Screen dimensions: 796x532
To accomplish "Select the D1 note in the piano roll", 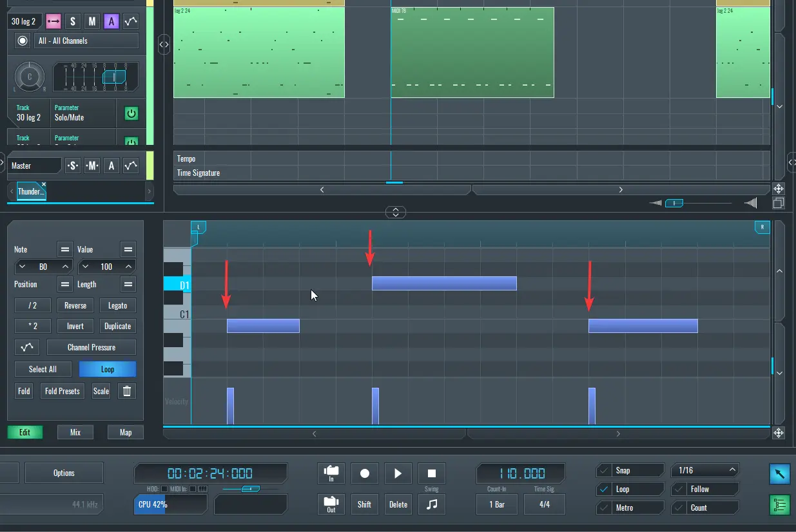I will (x=444, y=283).
